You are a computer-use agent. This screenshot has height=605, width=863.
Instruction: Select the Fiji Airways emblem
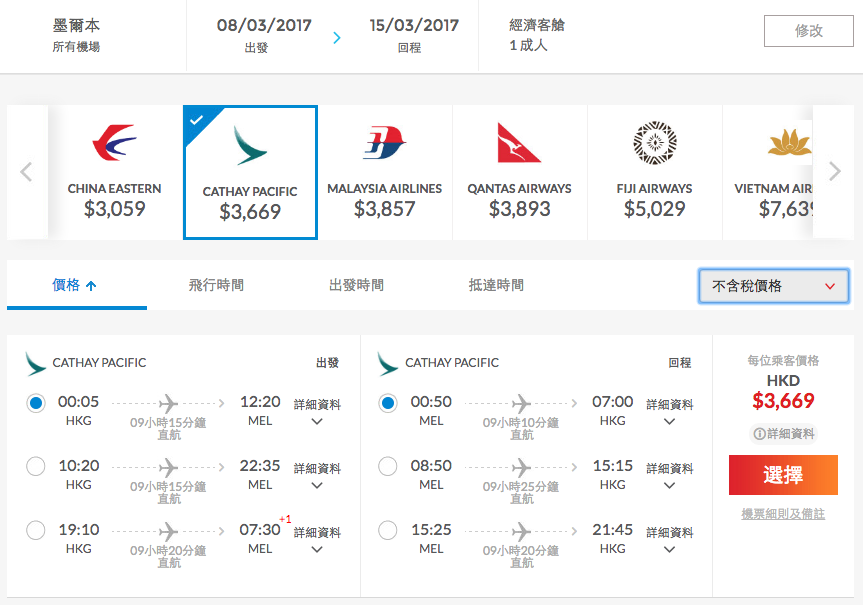pos(654,143)
